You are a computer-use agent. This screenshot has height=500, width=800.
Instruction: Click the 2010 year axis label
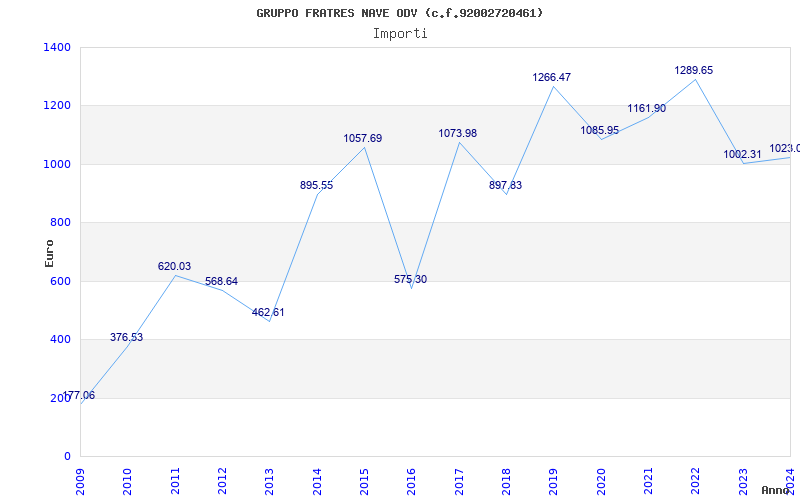tap(128, 481)
